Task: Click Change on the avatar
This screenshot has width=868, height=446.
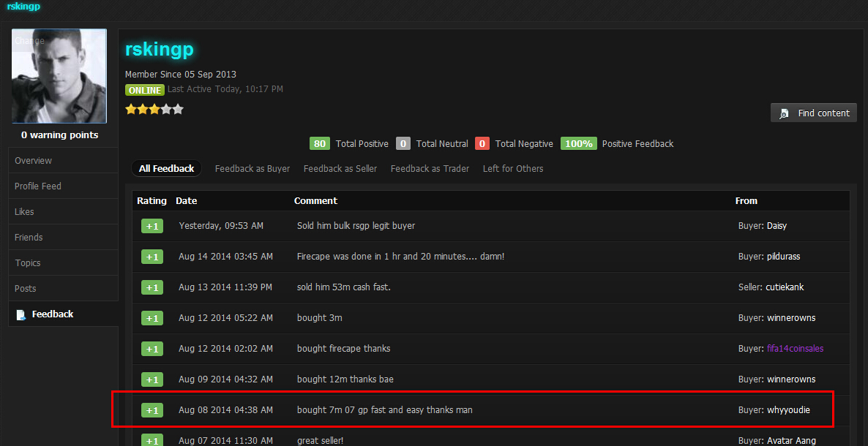Action: [29, 41]
